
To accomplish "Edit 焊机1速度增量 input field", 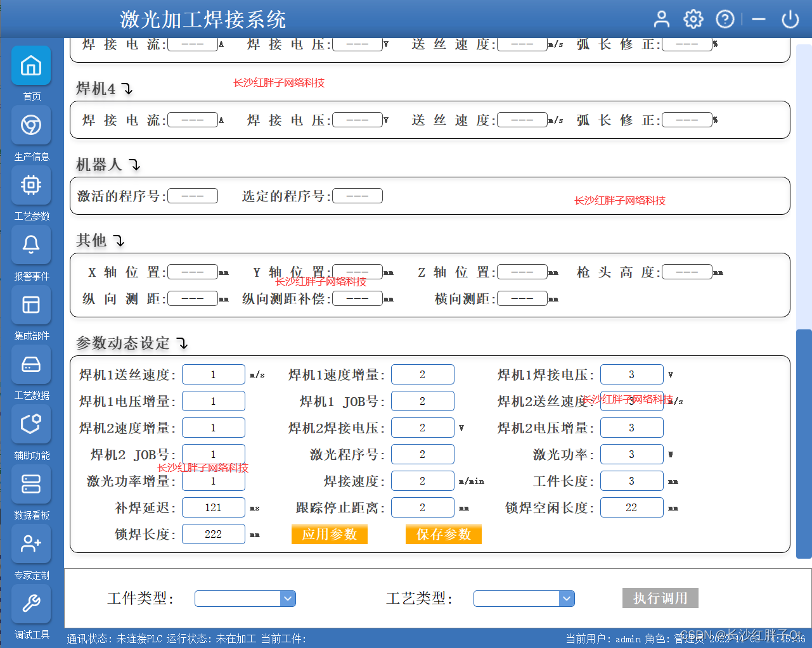I will coord(423,374).
